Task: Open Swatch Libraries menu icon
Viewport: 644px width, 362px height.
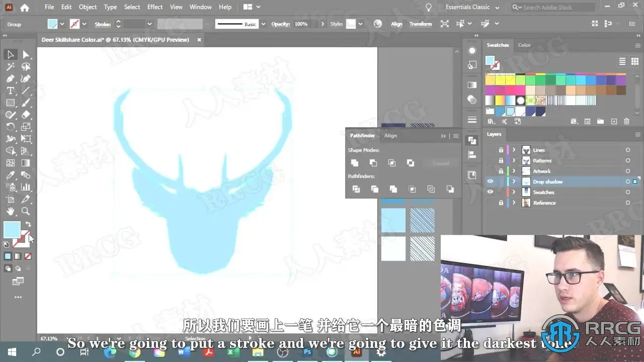Action: coord(492,121)
